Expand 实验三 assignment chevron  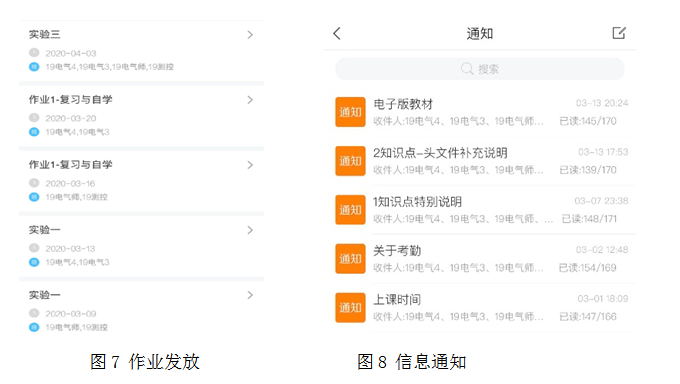pos(250,35)
